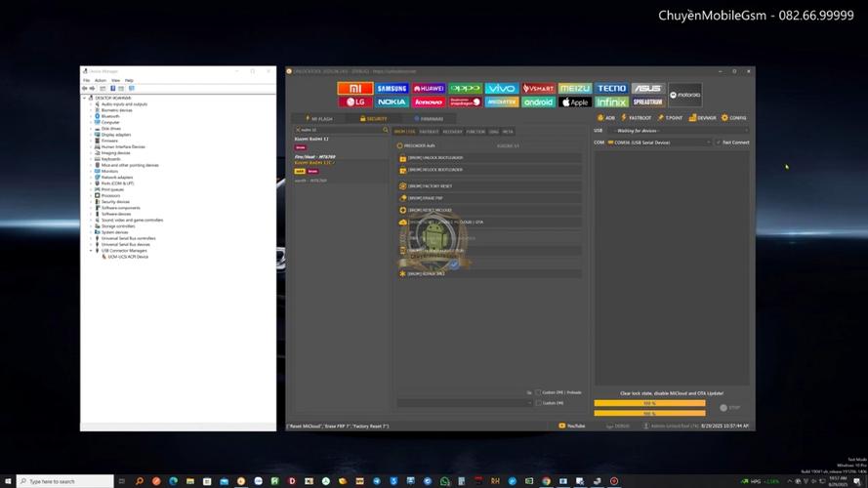Select the Apple brand logo
The image size is (868, 488).
click(575, 102)
